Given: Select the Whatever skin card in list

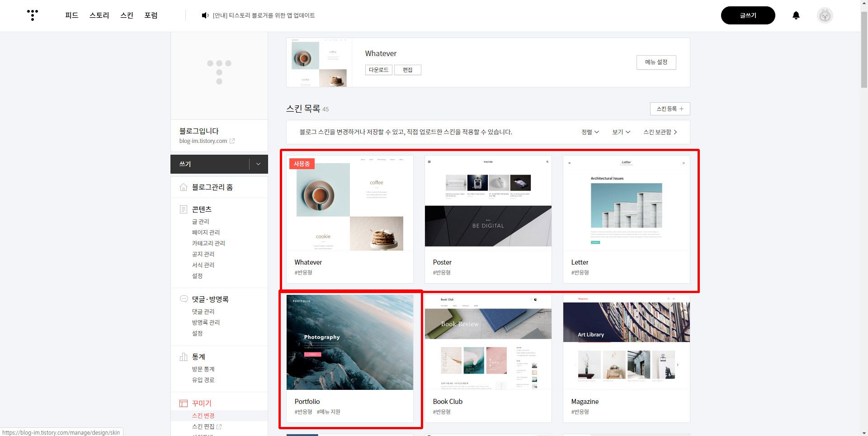Looking at the screenshot, I should click(350, 219).
